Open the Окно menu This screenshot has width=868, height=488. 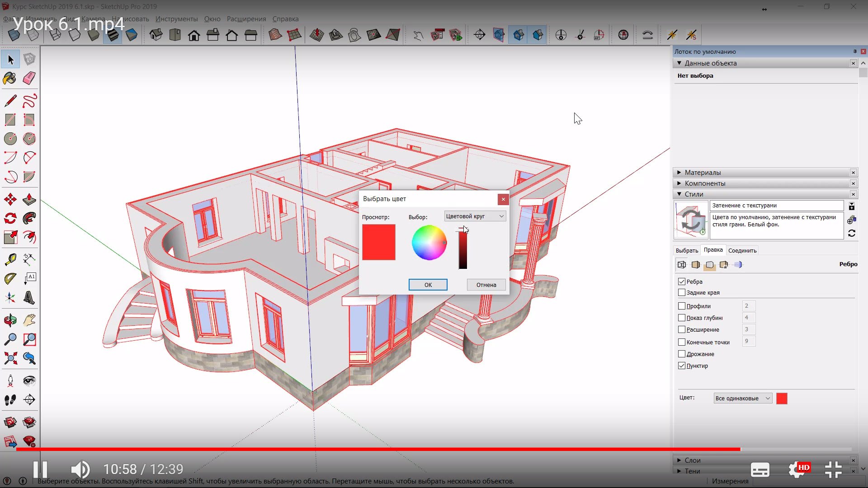pos(212,19)
